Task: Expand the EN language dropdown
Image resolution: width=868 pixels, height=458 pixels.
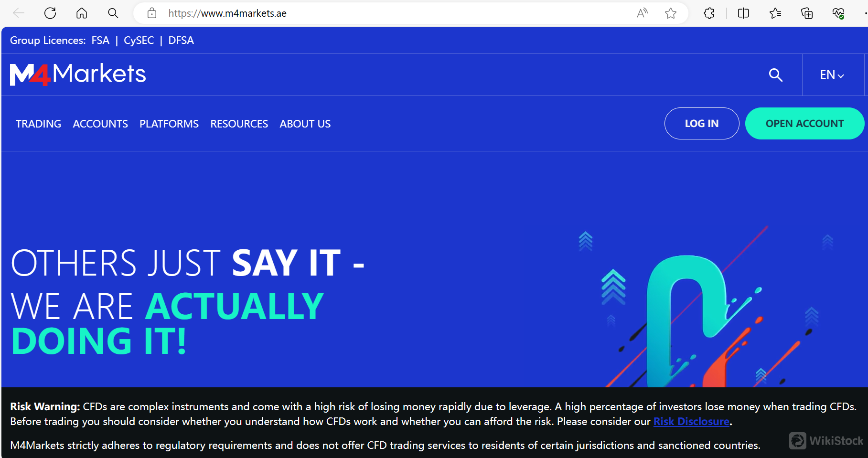Action: click(x=832, y=75)
